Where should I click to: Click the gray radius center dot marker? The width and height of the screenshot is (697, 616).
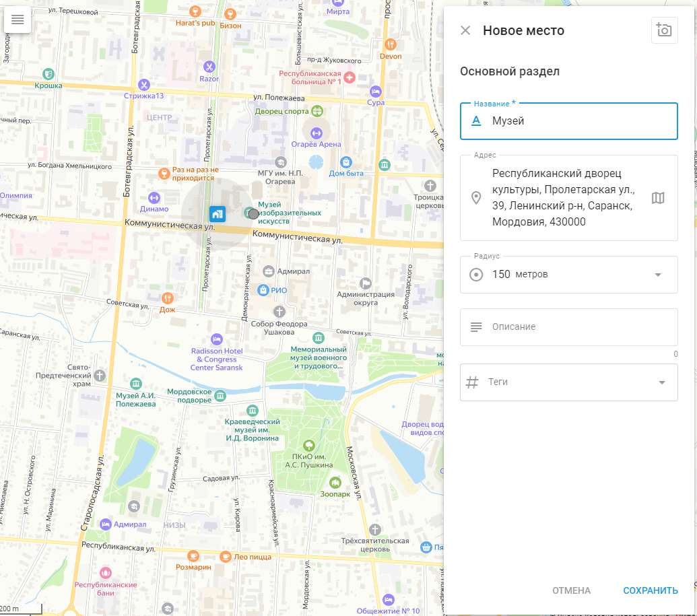point(253,214)
